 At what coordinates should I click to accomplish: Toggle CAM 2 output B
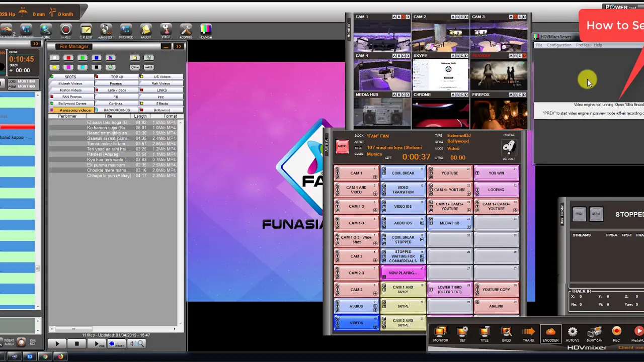click(458, 17)
